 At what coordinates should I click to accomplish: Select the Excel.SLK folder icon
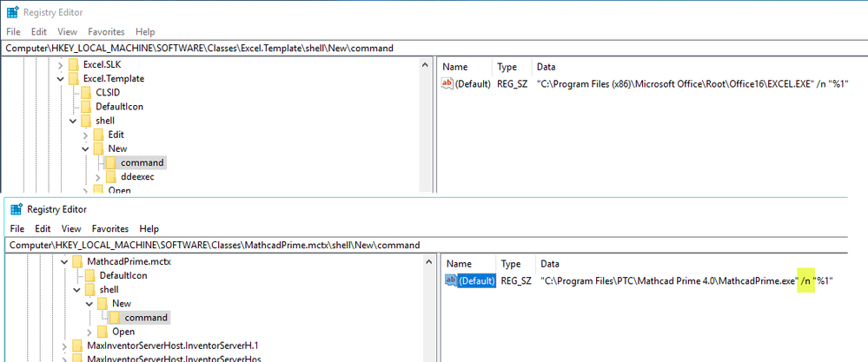[x=74, y=64]
